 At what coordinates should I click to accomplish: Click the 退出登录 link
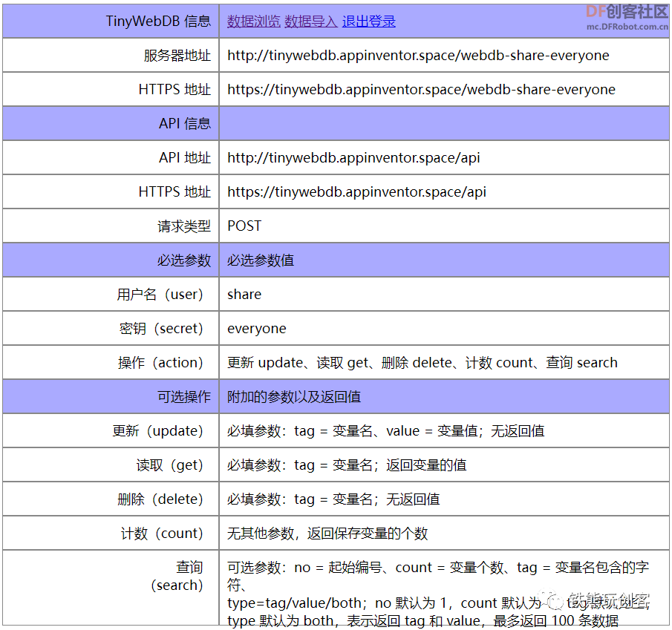click(368, 21)
